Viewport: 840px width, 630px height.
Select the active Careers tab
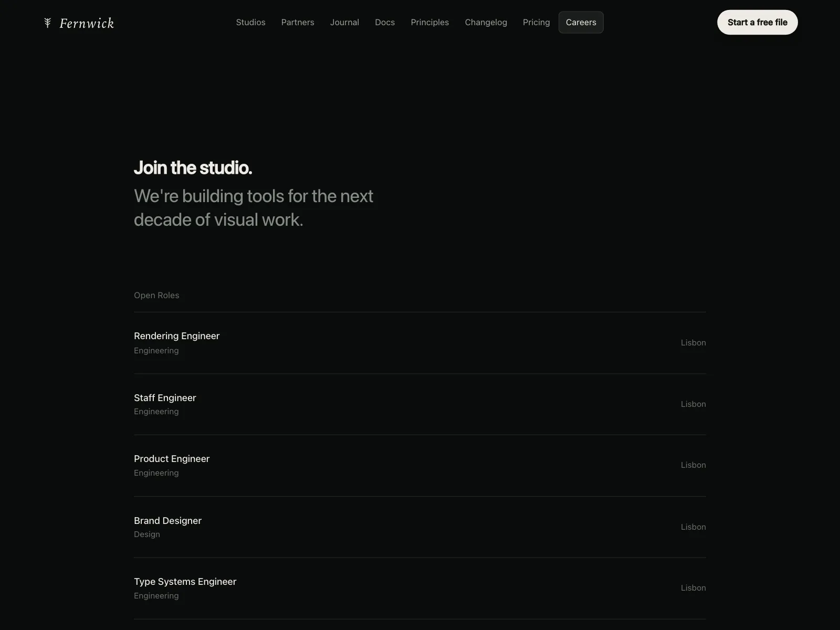tap(581, 22)
